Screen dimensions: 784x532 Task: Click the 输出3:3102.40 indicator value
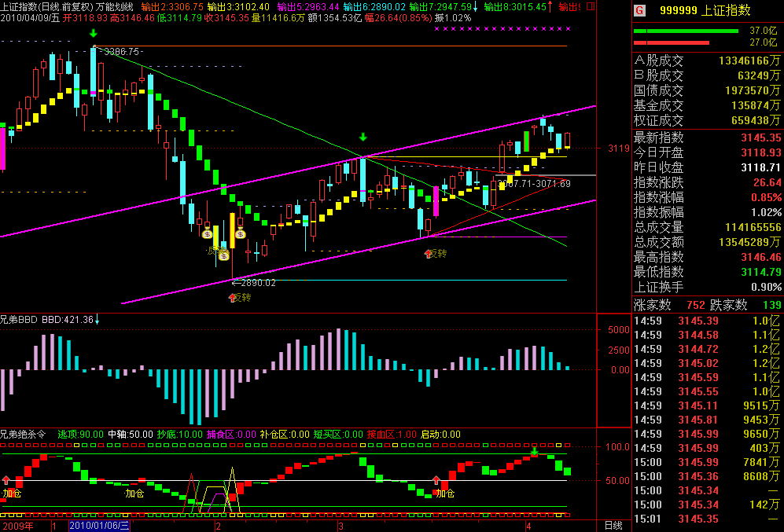(x=238, y=7)
